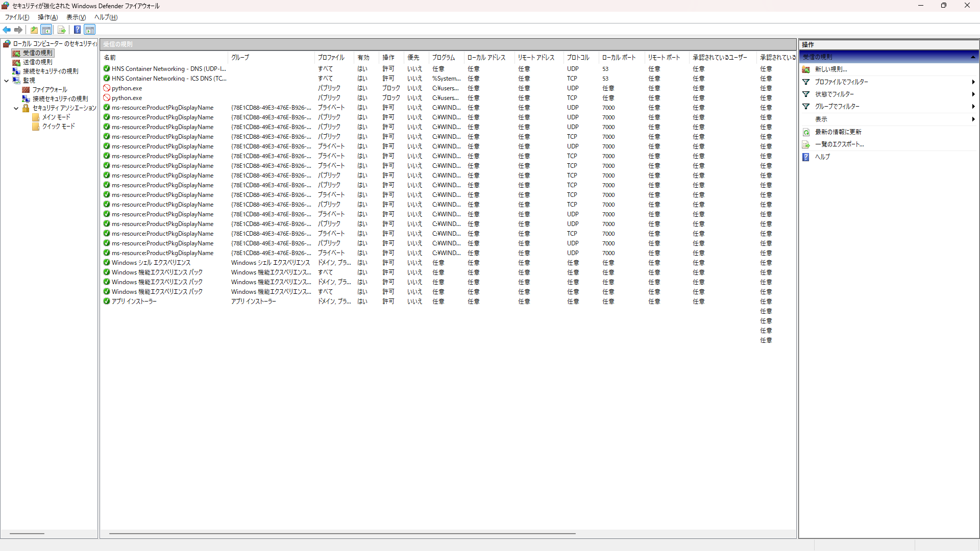Click the blue Help question mark toolbar icon

point(77,30)
